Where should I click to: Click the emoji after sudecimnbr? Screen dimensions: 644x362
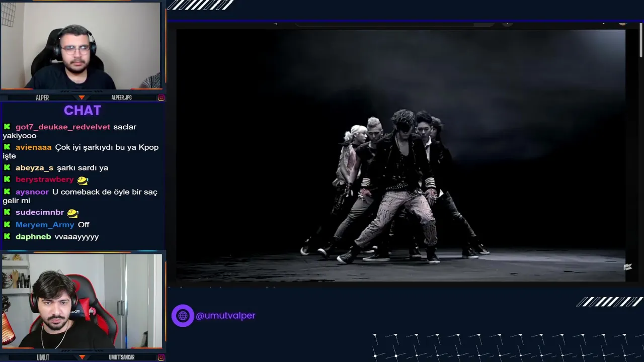tap(73, 213)
